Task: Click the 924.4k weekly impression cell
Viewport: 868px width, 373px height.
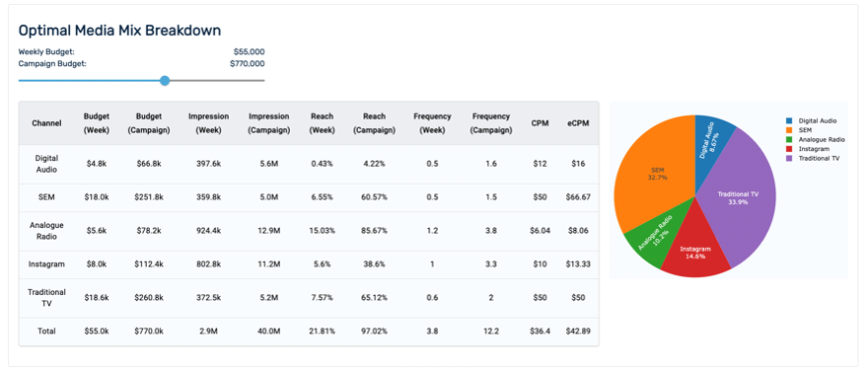Action: click(x=209, y=231)
